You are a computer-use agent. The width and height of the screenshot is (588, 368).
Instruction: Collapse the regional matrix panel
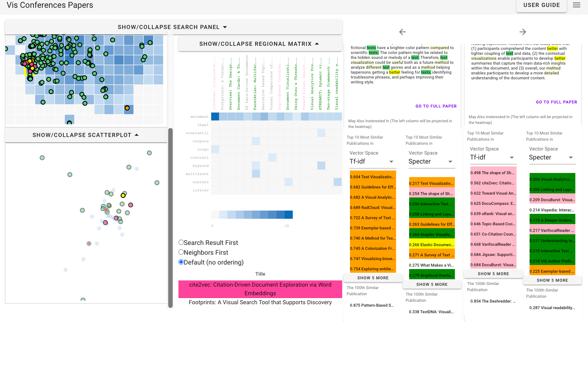click(x=260, y=44)
